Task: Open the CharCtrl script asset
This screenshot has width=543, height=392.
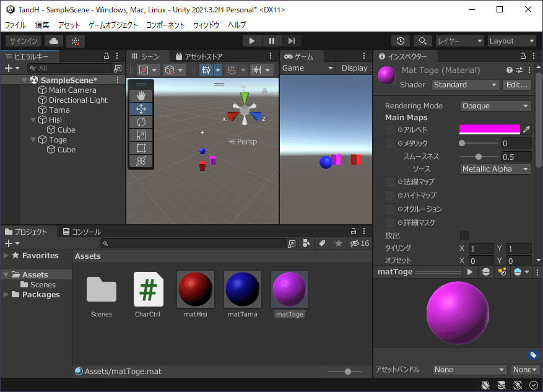Action: (148, 289)
